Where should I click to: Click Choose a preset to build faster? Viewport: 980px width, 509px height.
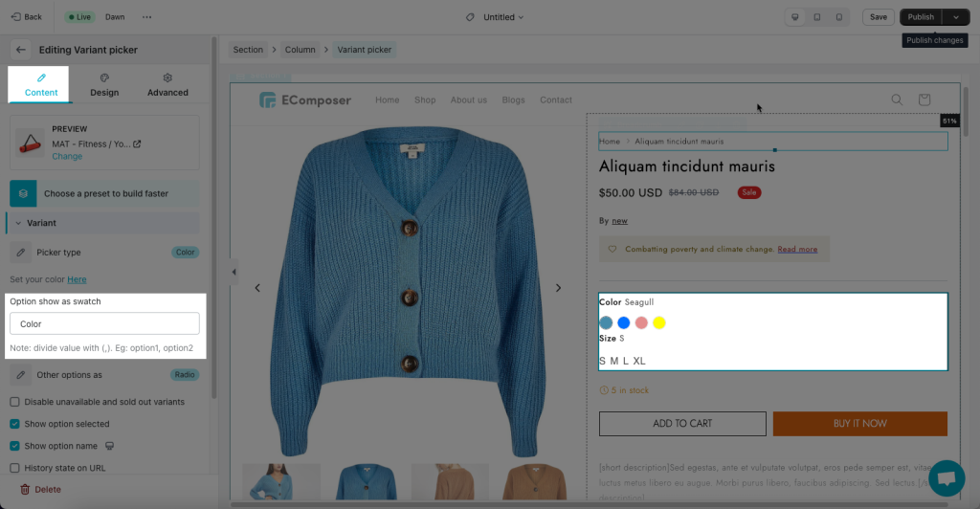105,193
